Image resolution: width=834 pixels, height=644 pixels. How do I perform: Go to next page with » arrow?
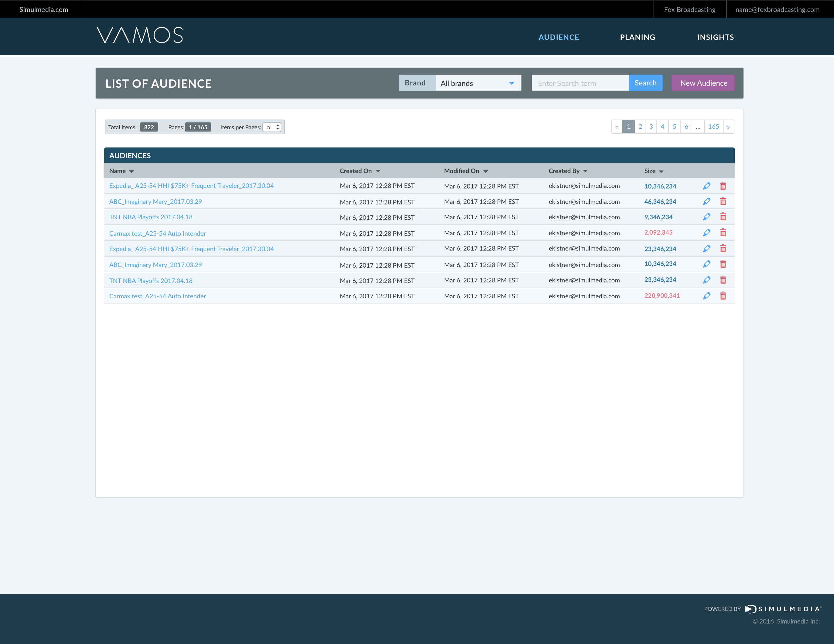click(x=728, y=127)
